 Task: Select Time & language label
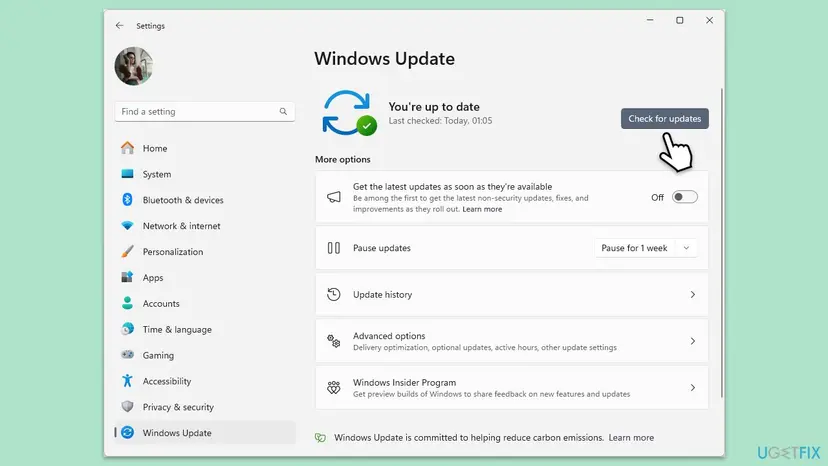177,330
